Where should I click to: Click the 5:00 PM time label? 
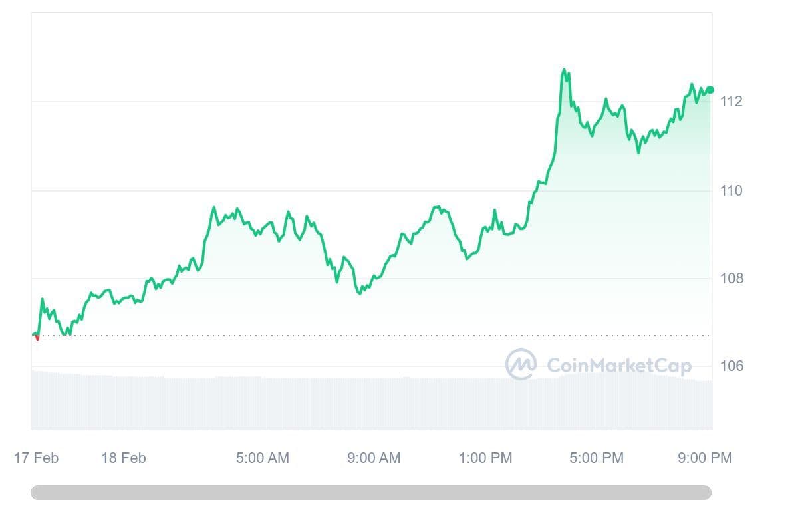click(597, 458)
